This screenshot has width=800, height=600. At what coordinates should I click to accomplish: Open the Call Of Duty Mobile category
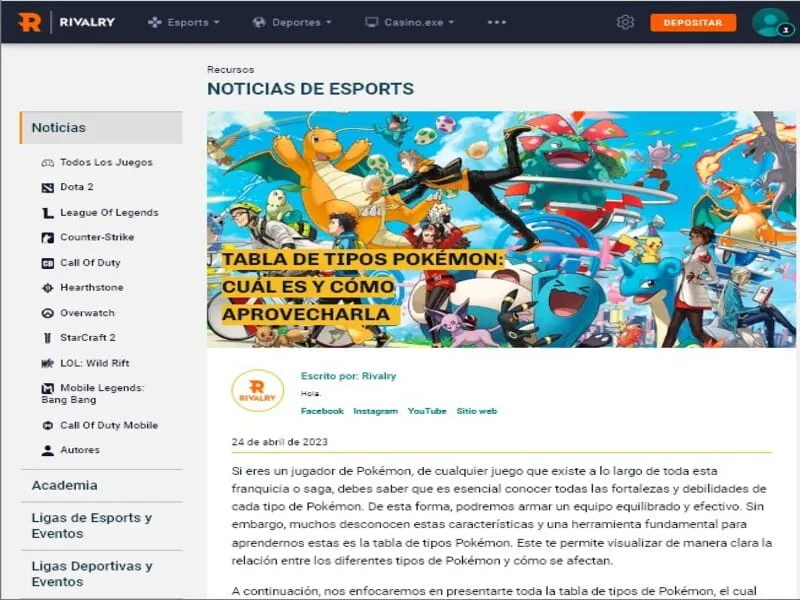(x=109, y=426)
